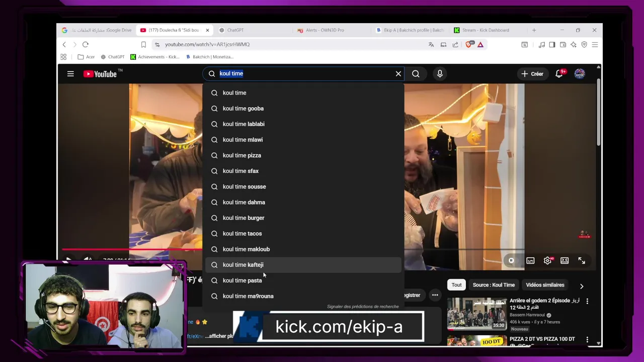The image size is (644, 362).
Task: Select suggestion "koul time sousse"
Action: [x=303, y=187]
